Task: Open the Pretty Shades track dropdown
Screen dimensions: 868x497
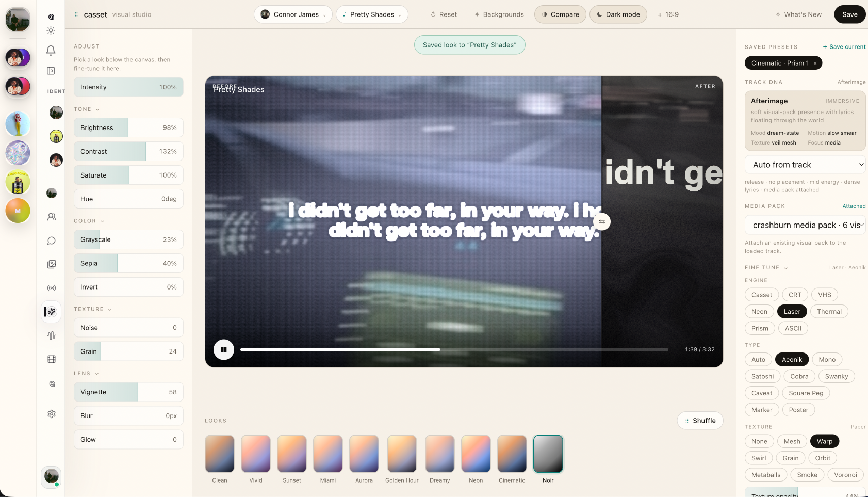Action: pos(372,14)
